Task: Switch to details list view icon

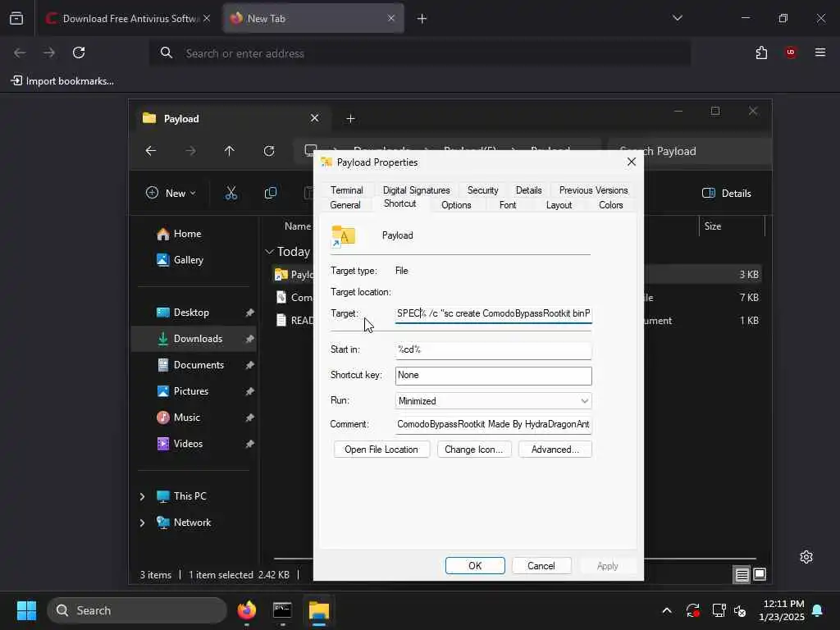Action: tap(742, 575)
